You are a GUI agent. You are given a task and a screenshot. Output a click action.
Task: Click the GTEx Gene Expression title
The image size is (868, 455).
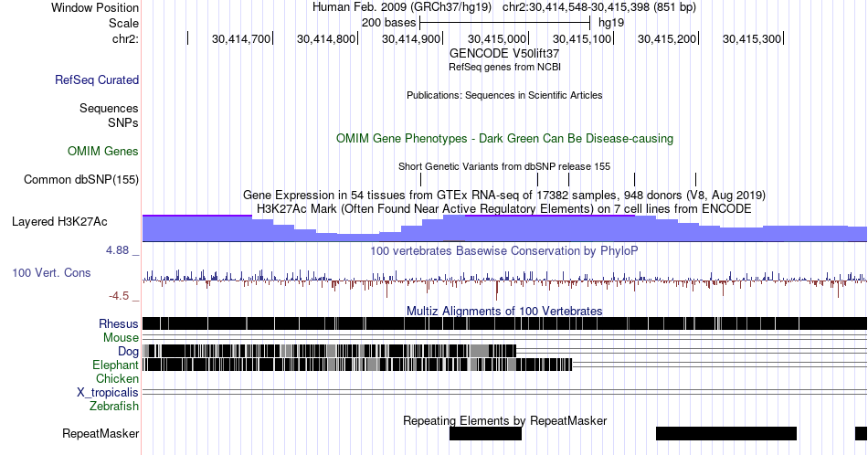[504, 195]
